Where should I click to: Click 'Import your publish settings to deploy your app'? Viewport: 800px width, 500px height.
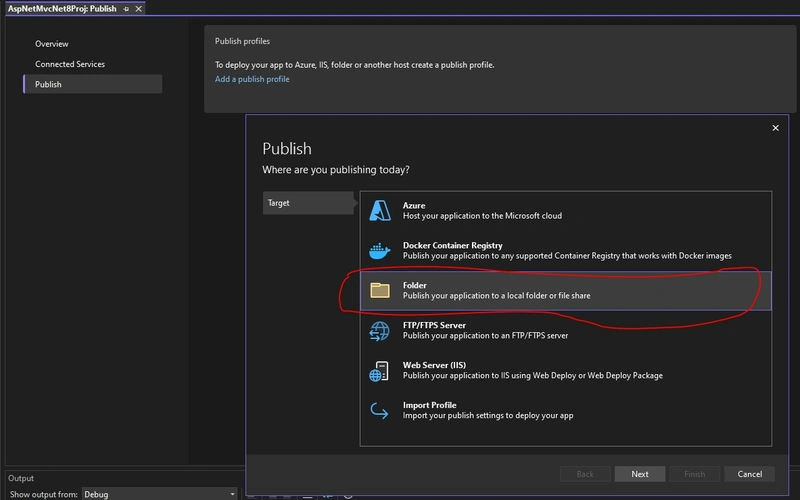(488, 415)
